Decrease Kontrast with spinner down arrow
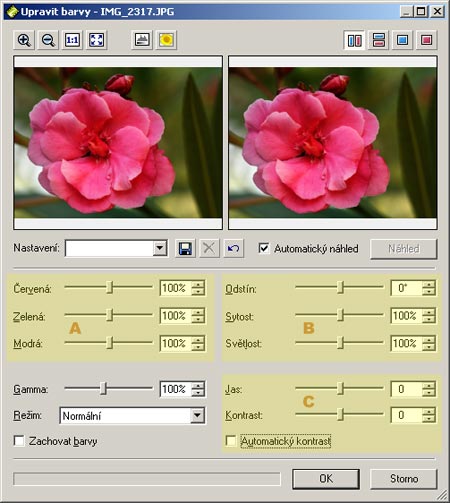Image resolution: width=450 pixels, height=503 pixels. (x=429, y=419)
